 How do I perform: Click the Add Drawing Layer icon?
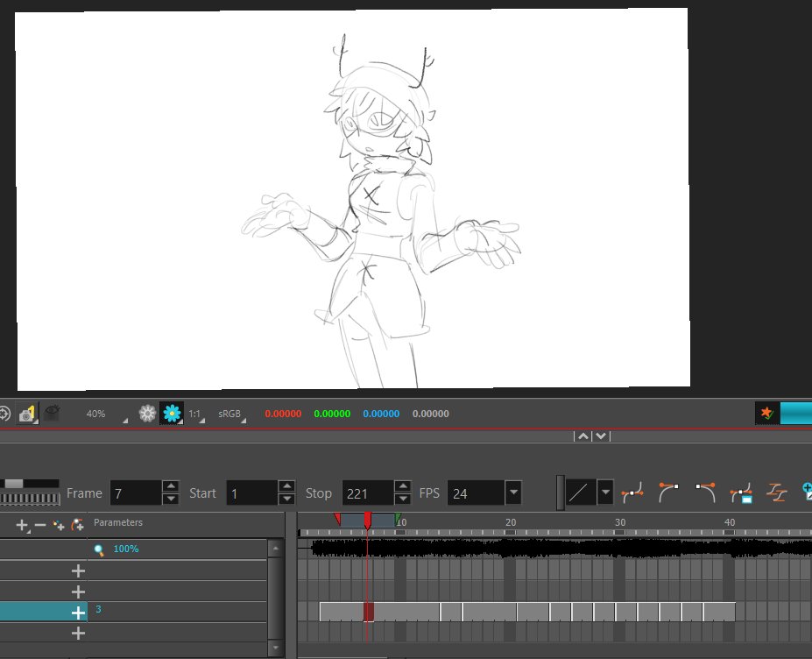(59, 526)
